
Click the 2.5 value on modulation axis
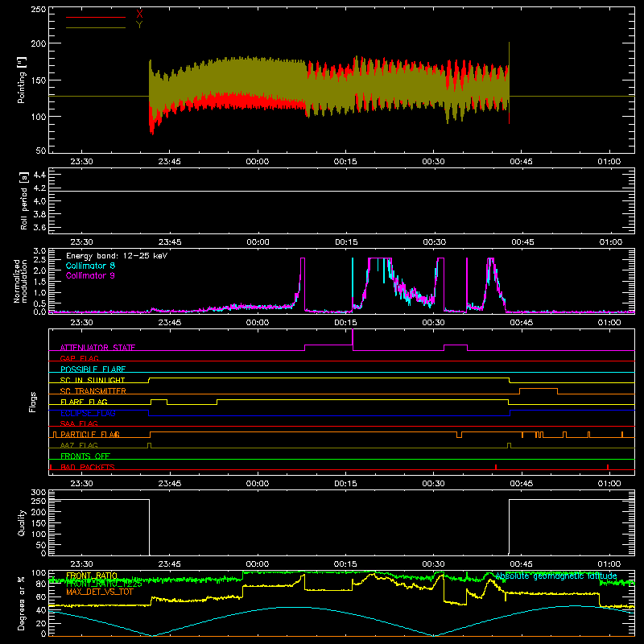click(x=39, y=260)
